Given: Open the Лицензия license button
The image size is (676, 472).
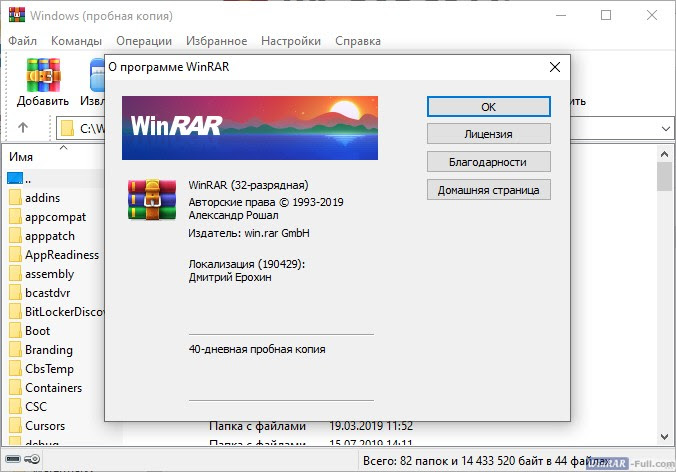Looking at the screenshot, I should point(489,134).
